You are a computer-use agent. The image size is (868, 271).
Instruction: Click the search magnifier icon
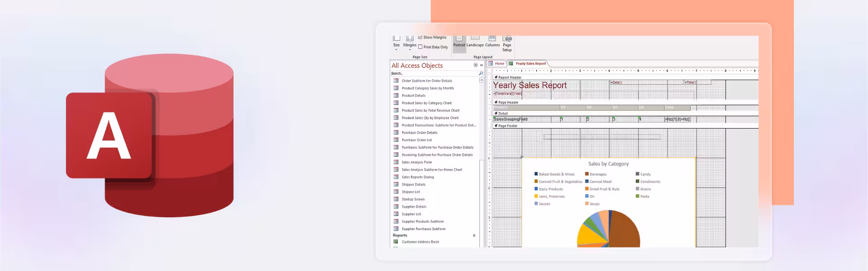pyautogui.click(x=481, y=73)
